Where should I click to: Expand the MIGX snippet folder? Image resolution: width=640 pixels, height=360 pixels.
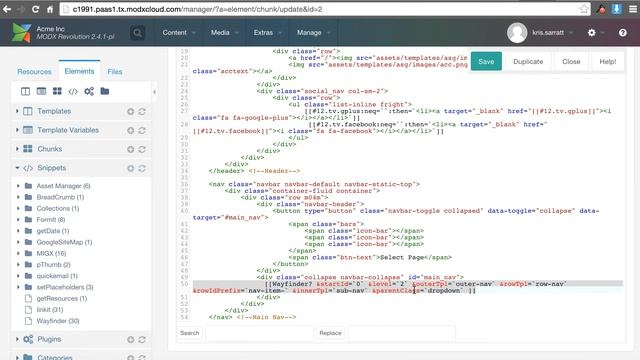18,253
